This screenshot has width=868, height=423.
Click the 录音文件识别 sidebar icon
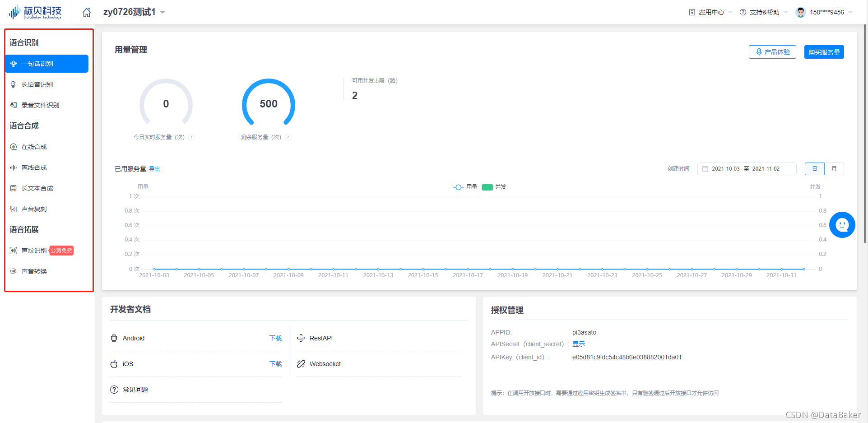(14, 105)
